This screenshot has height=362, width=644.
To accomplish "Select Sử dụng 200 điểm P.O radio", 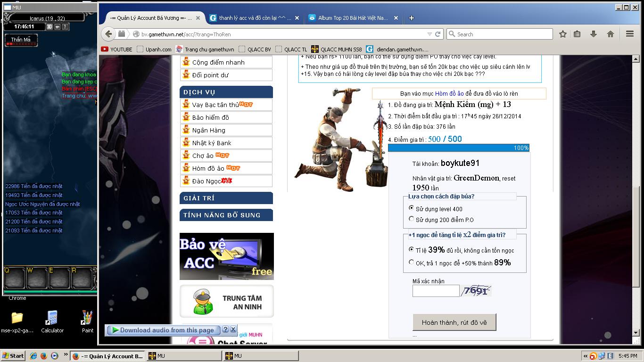I will click(411, 219).
